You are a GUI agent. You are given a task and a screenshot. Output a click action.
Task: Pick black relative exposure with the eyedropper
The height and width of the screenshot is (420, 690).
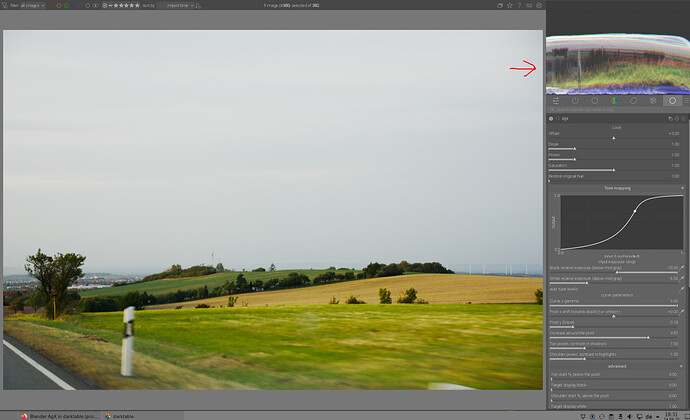click(x=682, y=269)
